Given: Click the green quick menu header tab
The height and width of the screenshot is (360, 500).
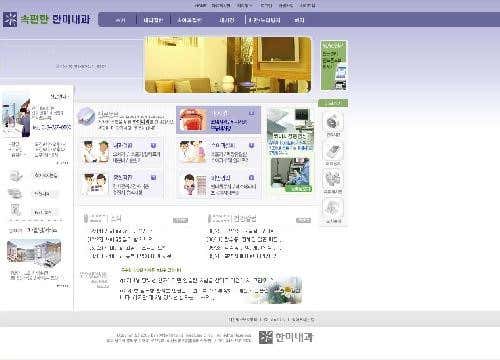Looking at the screenshot, I should point(333,103).
